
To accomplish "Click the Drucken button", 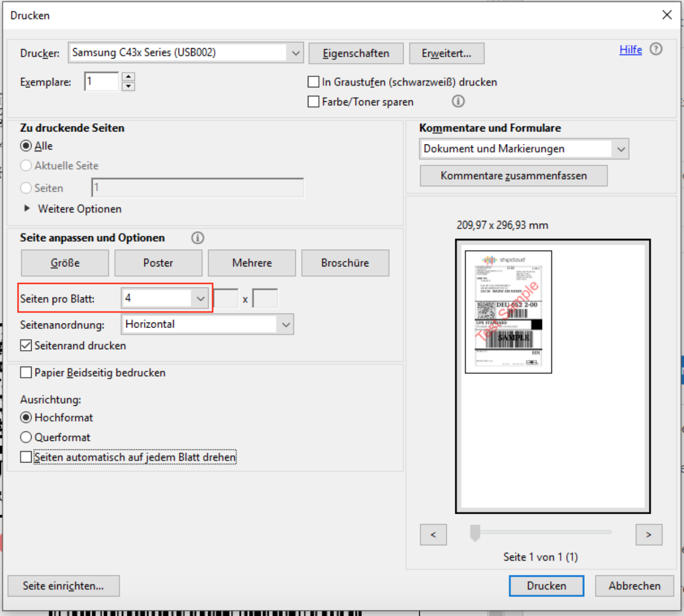I will (546, 586).
